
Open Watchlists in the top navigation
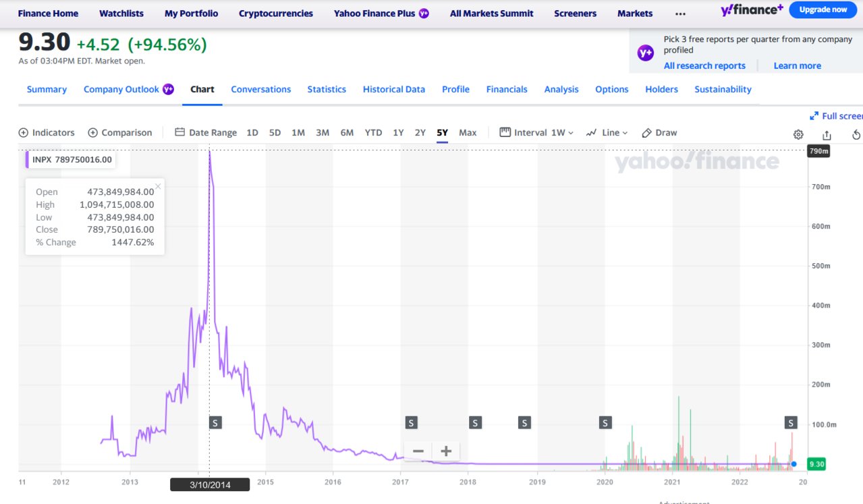121,13
